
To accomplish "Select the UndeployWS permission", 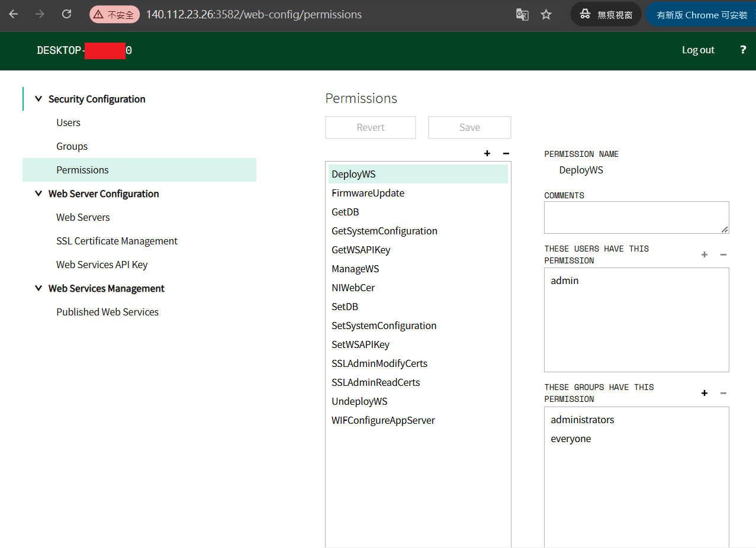I will coord(418,401).
